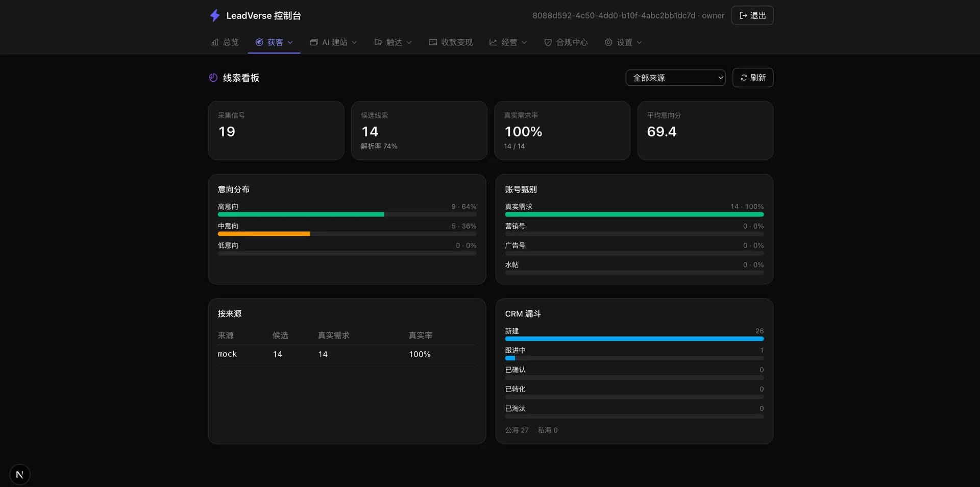
Task: Click the 线索看板 pie chart icon
Action: (x=213, y=78)
